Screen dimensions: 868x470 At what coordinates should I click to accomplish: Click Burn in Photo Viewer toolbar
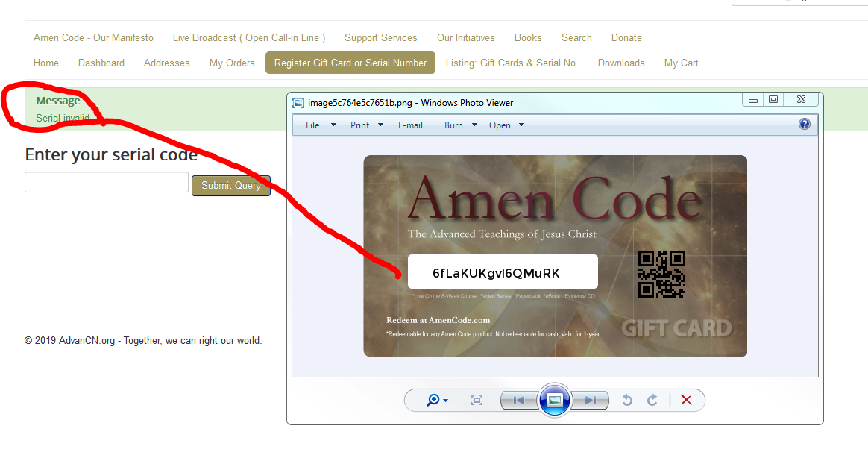pos(453,125)
